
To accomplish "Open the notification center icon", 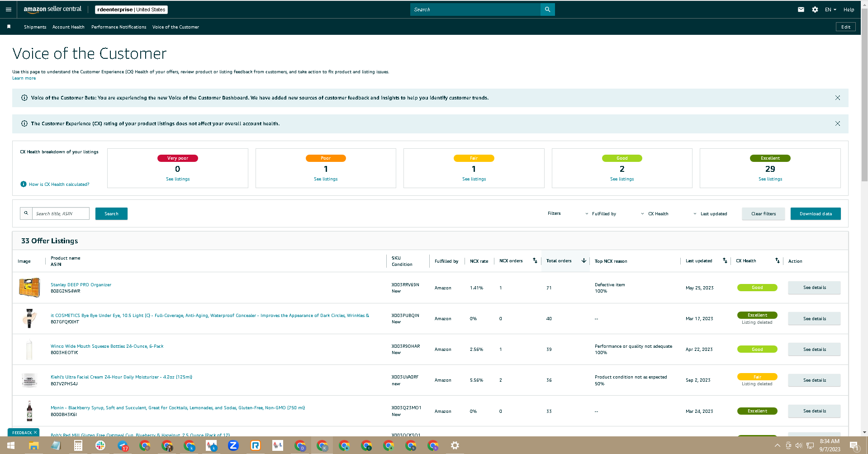I will click(x=854, y=446).
